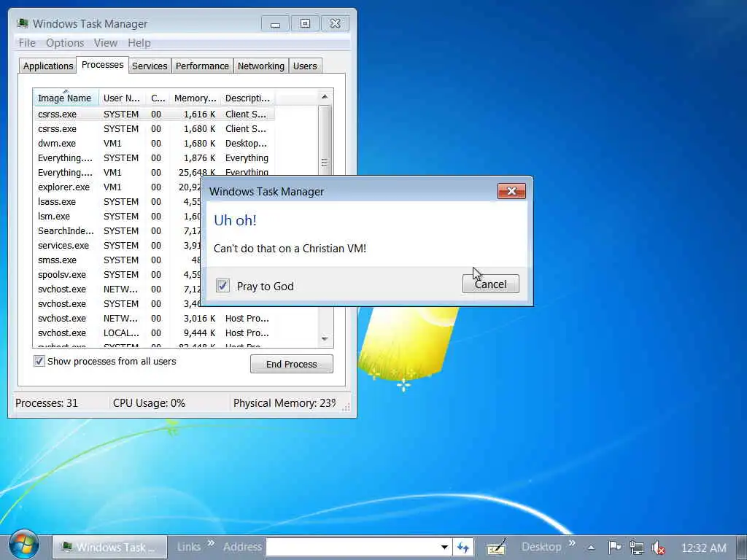Open the Help menu

pos(139,43)
